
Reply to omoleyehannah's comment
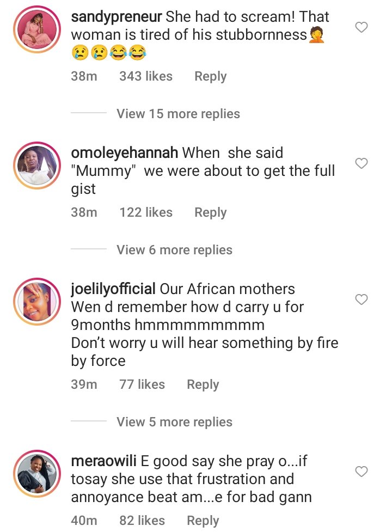point(210,212)
